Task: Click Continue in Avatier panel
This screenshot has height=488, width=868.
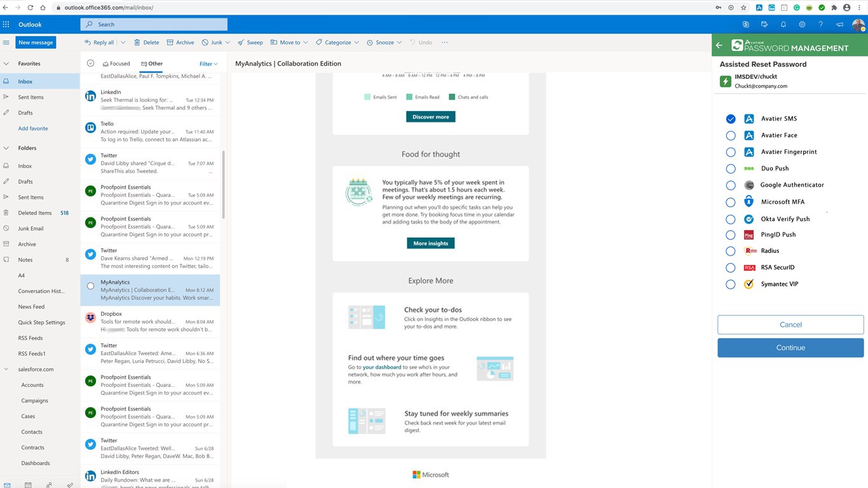Action: click(x=790, y=348)
